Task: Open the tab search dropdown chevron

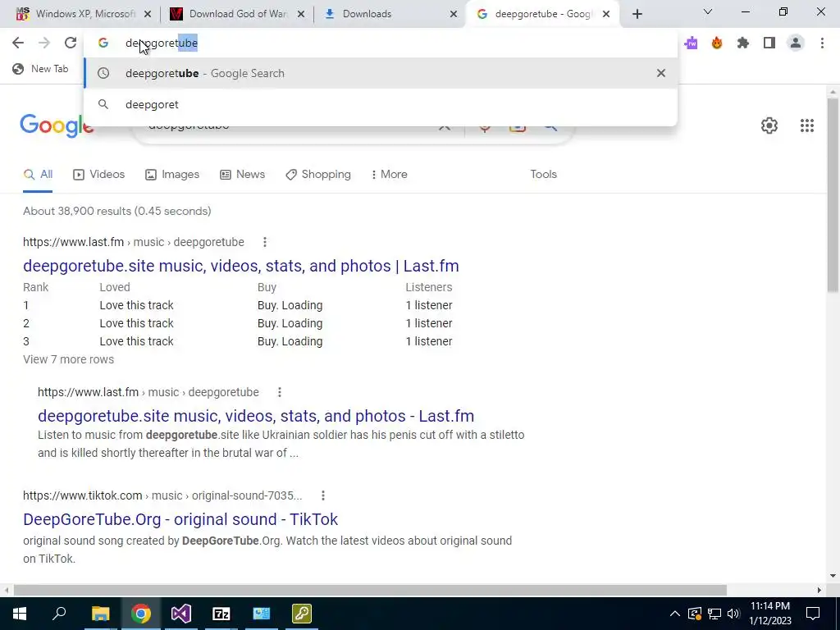Action: coord(708,11)
